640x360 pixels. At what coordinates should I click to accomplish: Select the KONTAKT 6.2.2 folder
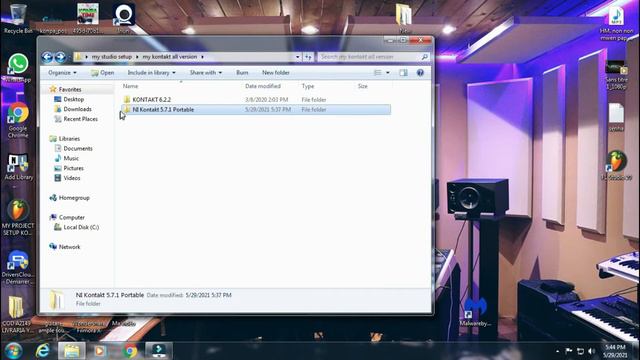[x=256, y=100]
